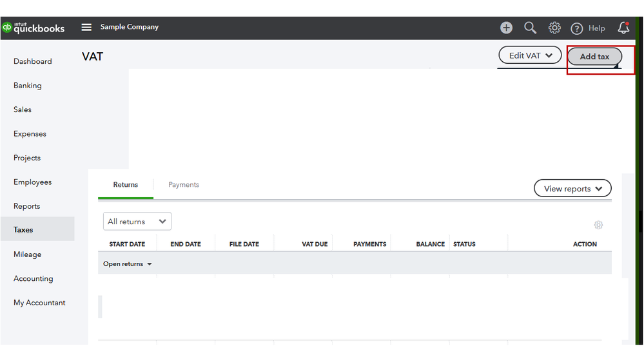Open Mileage in sidebar

tap(28, 254)
